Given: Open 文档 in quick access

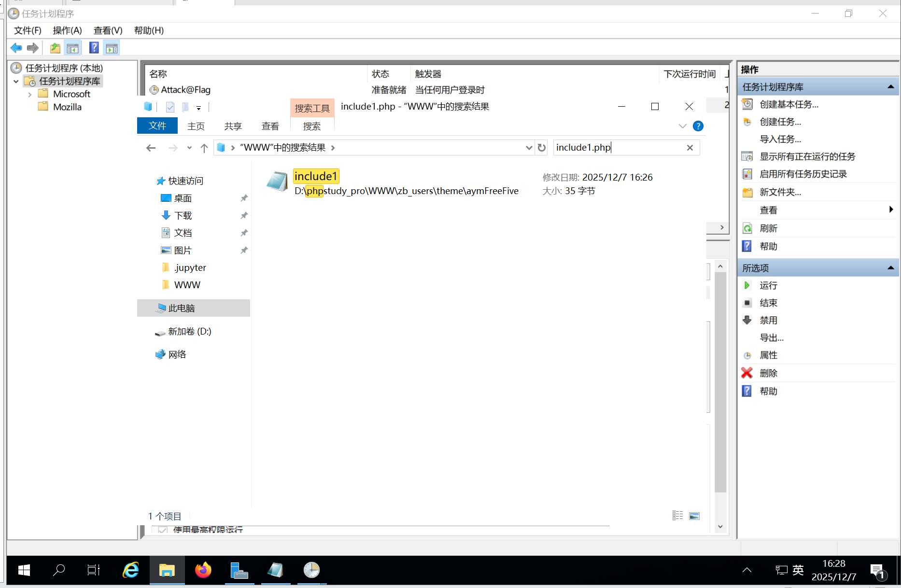Looking at the screenshot, I should (x=183, y=233).
